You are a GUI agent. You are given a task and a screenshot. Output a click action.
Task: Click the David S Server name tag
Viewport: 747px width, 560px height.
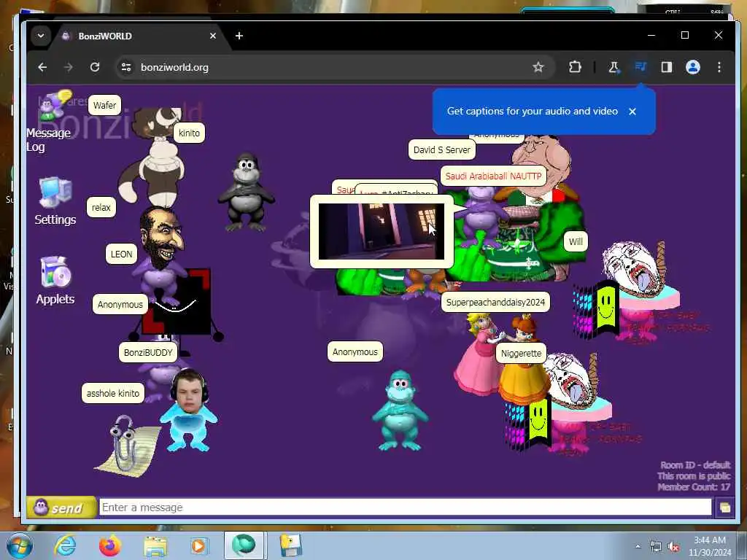441,149
